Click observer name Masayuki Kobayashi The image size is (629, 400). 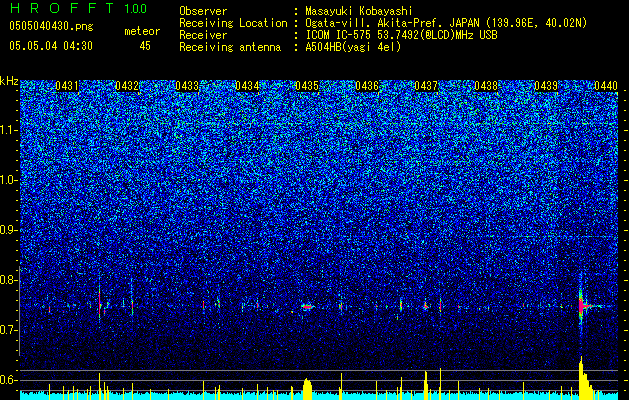point(359,11)
